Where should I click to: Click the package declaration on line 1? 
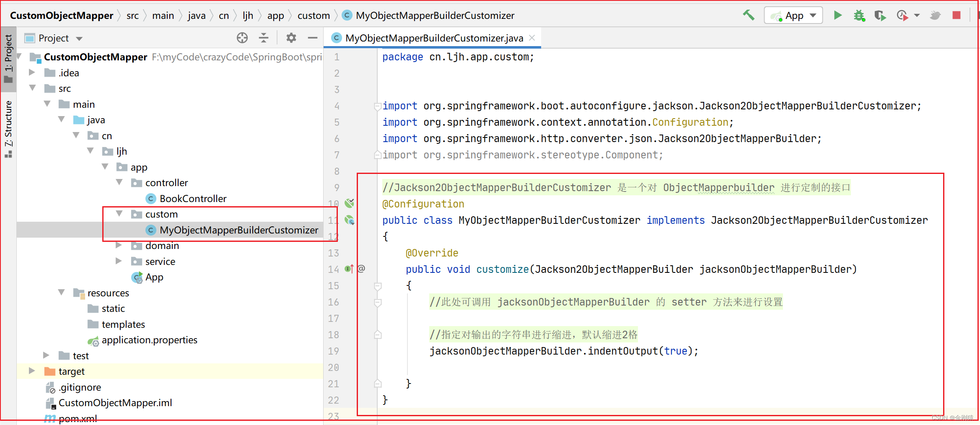458,57
